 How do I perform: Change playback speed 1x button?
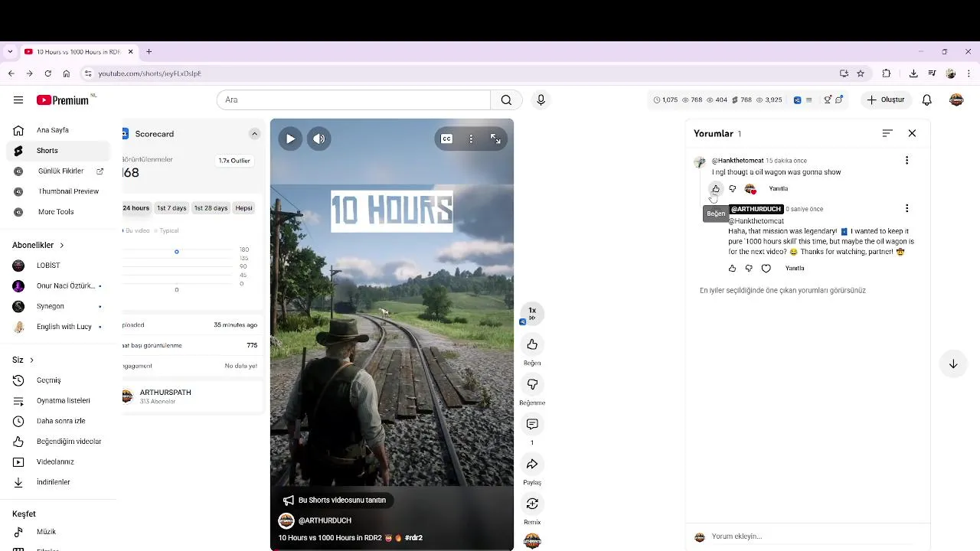pos(532,314)
